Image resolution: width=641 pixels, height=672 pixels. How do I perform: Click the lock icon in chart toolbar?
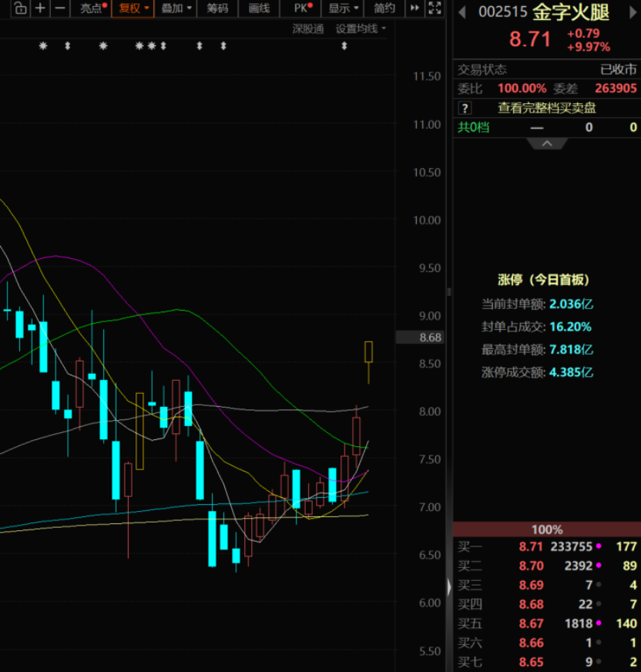coord(20,8)
